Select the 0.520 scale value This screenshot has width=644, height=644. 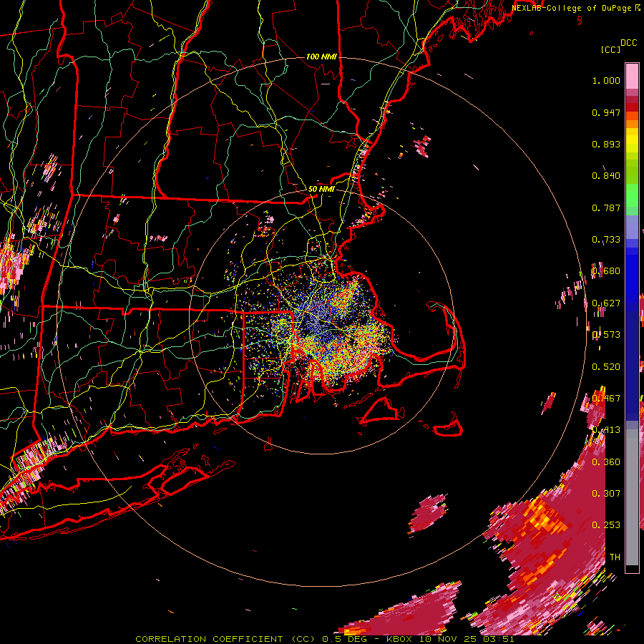(606, 367)
